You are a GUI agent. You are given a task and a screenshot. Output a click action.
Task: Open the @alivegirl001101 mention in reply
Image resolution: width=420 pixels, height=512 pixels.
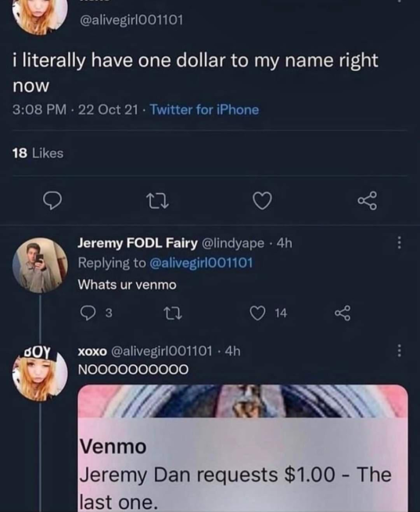tap(201, 263)
